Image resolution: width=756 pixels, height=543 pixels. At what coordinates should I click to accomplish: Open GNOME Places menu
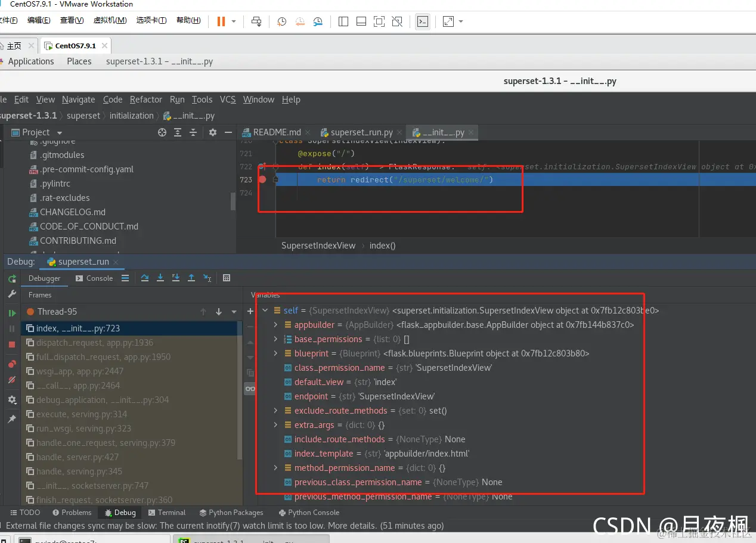click(x=79, y=61)
